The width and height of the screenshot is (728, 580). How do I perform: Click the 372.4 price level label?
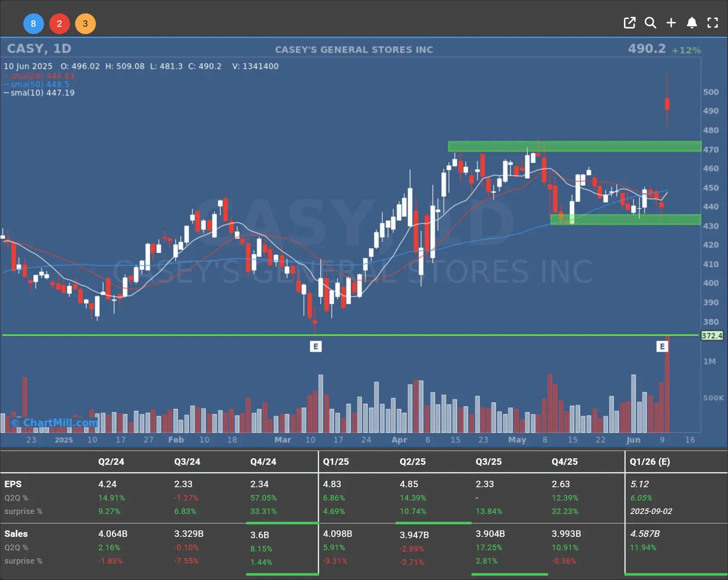pyautogui.click(x=712, y=335)
